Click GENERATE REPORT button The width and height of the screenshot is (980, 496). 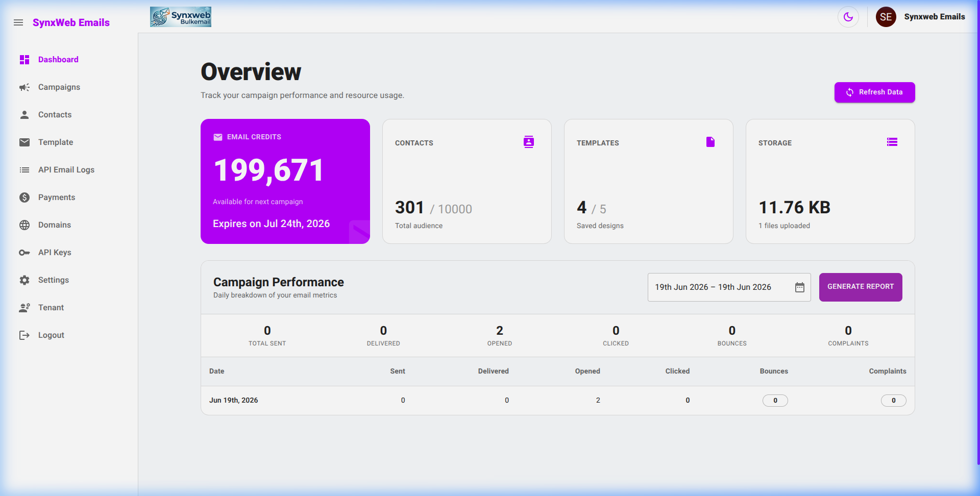tap(861, 287)
